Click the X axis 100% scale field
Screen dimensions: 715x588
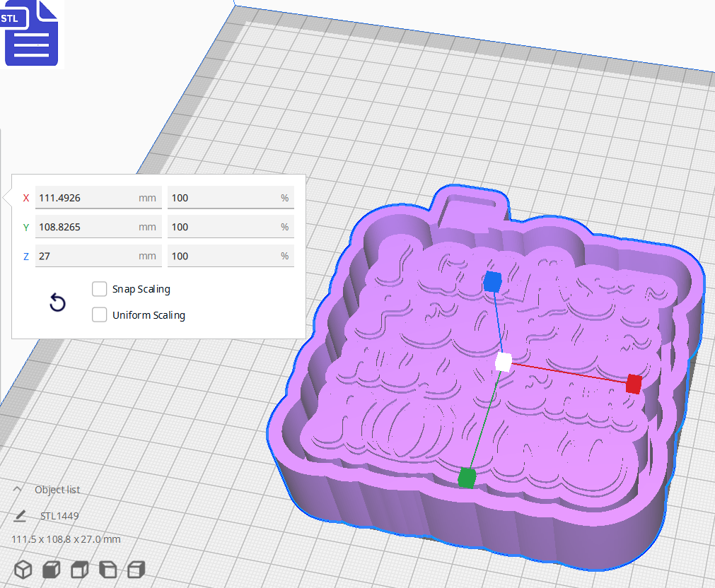pos(230,197)
